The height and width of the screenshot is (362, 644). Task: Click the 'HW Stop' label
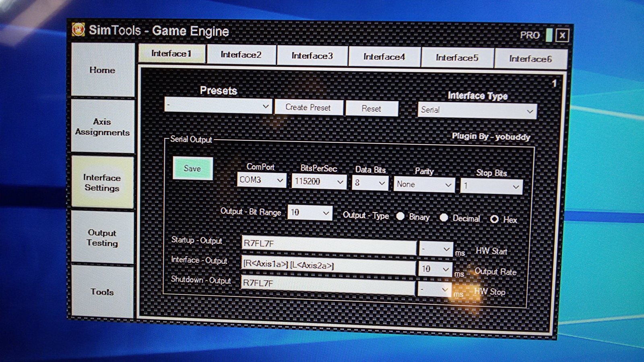[x=490, y=292]
